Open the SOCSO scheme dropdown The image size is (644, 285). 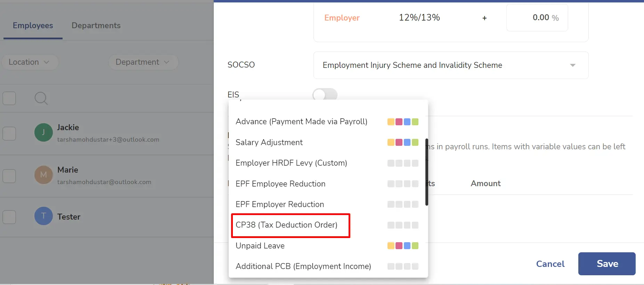tap(451, 65)
